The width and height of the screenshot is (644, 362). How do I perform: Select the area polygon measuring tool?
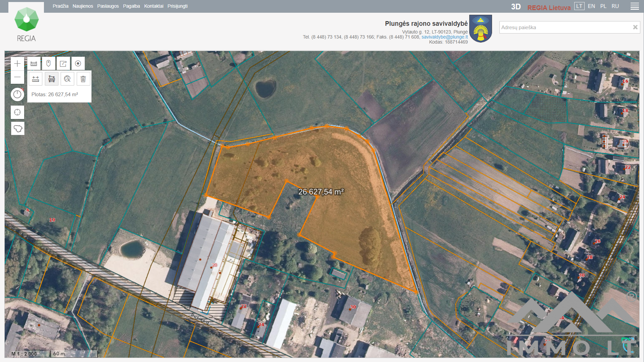(52, 79)
